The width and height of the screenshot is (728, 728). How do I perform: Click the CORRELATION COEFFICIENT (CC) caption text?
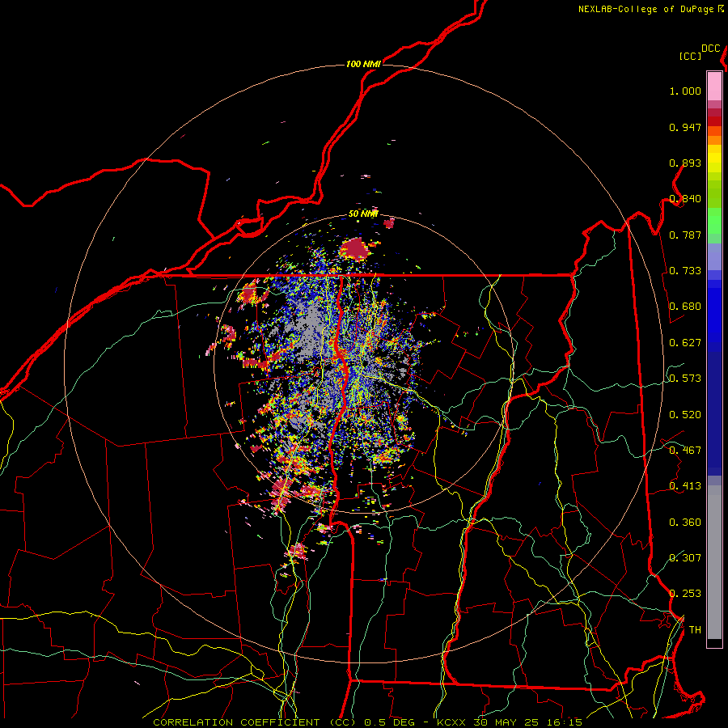[255, 722]
